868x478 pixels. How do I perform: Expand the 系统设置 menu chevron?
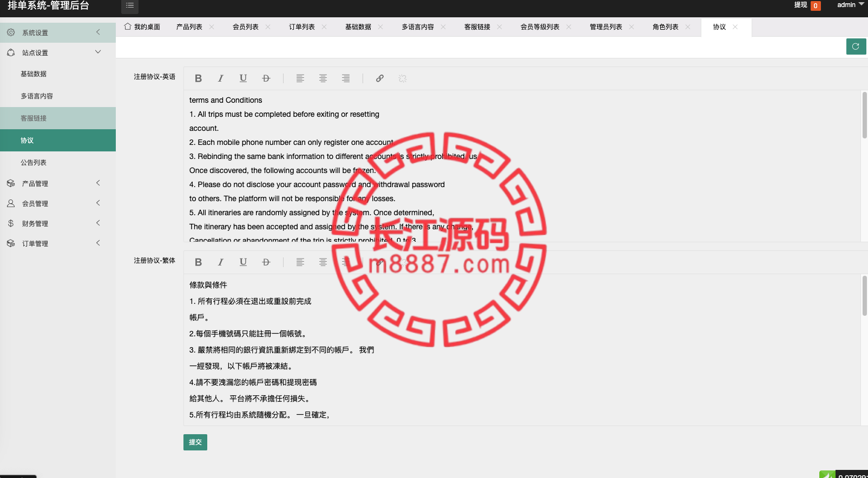point(98,32)
